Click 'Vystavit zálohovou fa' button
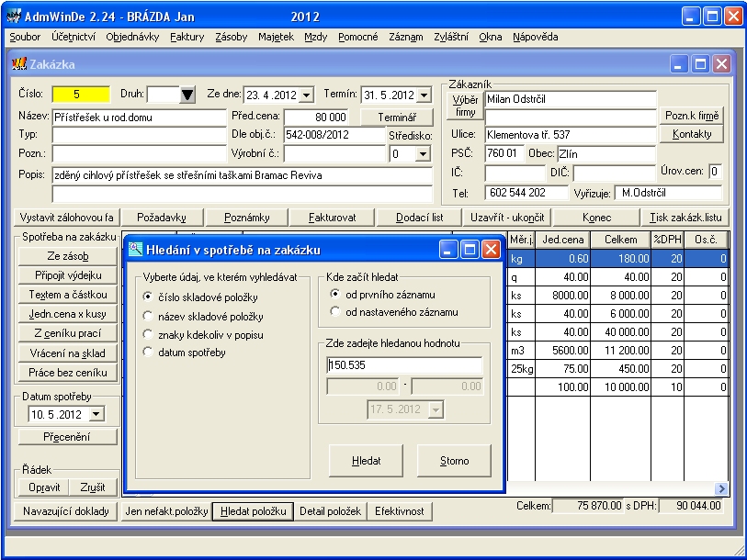The width and height of the screenshot is (747, 560). [x=67, y=218]
